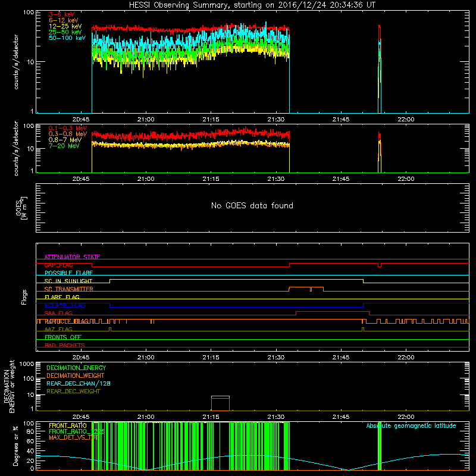Screen dimensions: 476x476
Task: Select the ATTENUATOR_STATE flag label
Action: 72,257
